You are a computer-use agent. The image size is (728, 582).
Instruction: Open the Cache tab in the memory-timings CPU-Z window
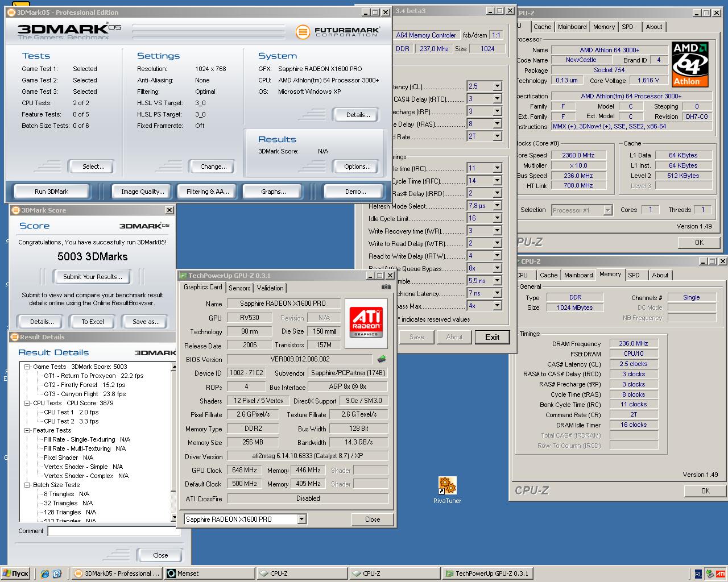tap(548, 275)
